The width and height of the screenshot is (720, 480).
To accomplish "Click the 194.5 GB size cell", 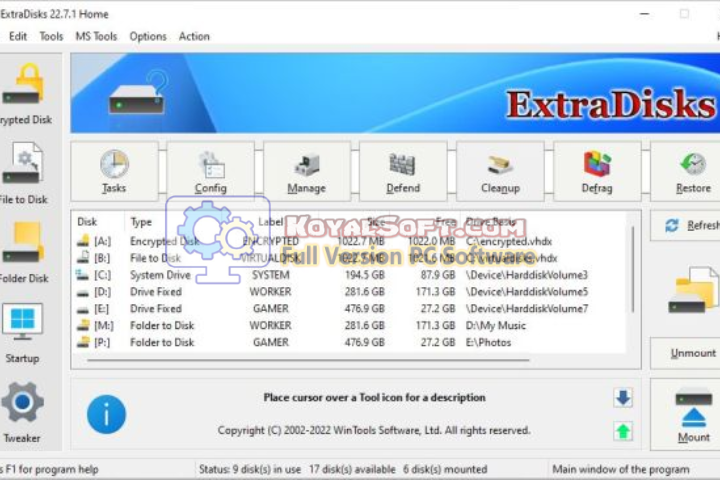I will coord(365,275).
